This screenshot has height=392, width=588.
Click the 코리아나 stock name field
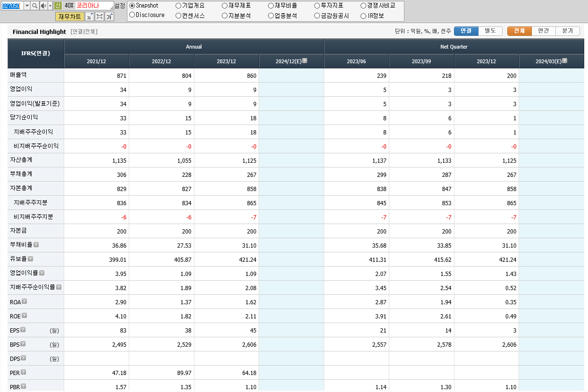coord(88,5)
